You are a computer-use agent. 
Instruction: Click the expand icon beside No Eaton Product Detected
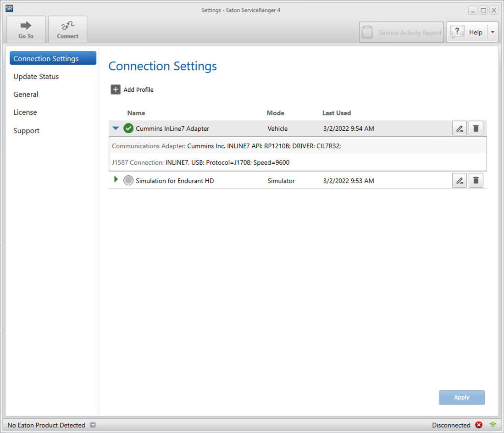(93, 425)
